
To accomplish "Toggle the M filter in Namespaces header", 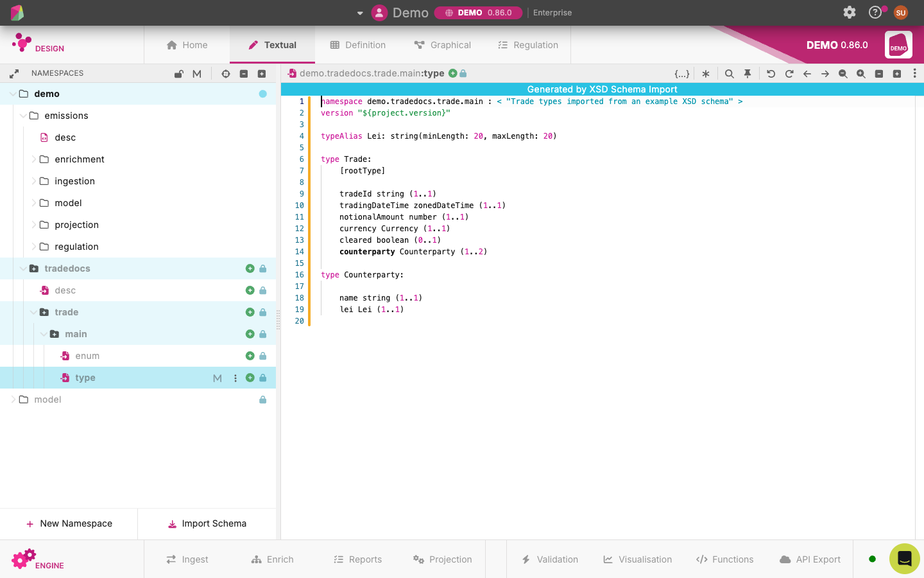I will tap(197, 74).
